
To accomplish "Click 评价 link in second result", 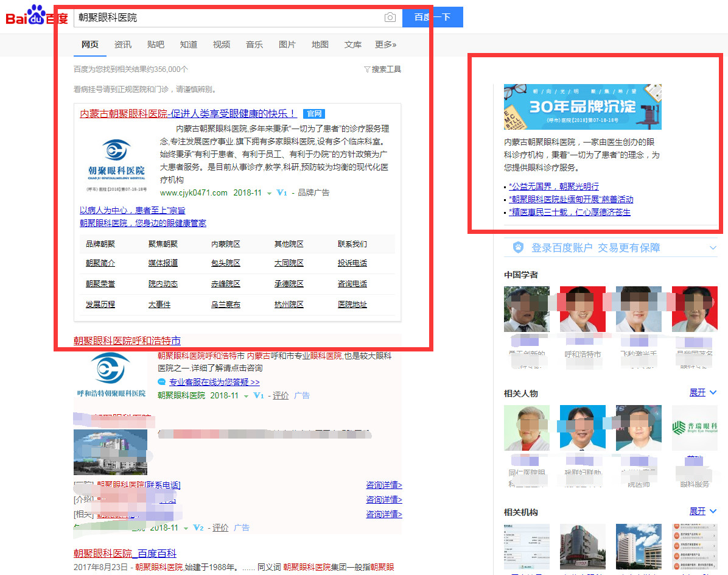I will point(281,396).
